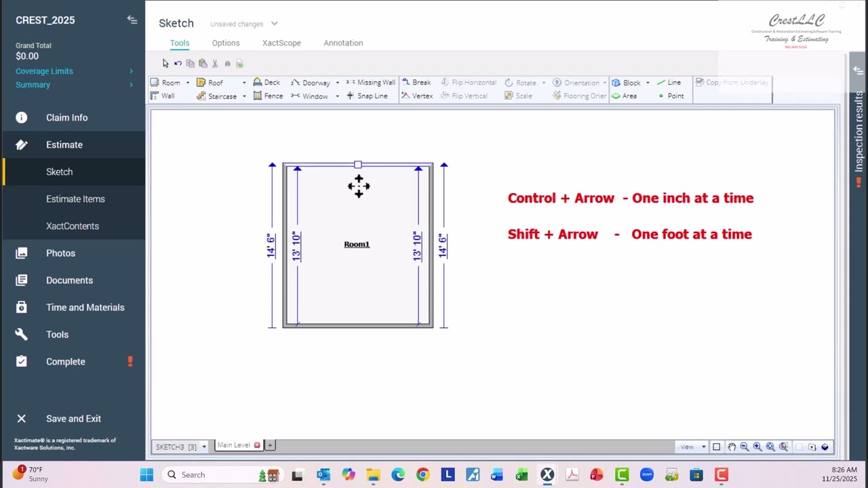Add a new level with the plus button
Image resolution: width=868 pixels, height=488 pixels.
[x=270, y=445]
